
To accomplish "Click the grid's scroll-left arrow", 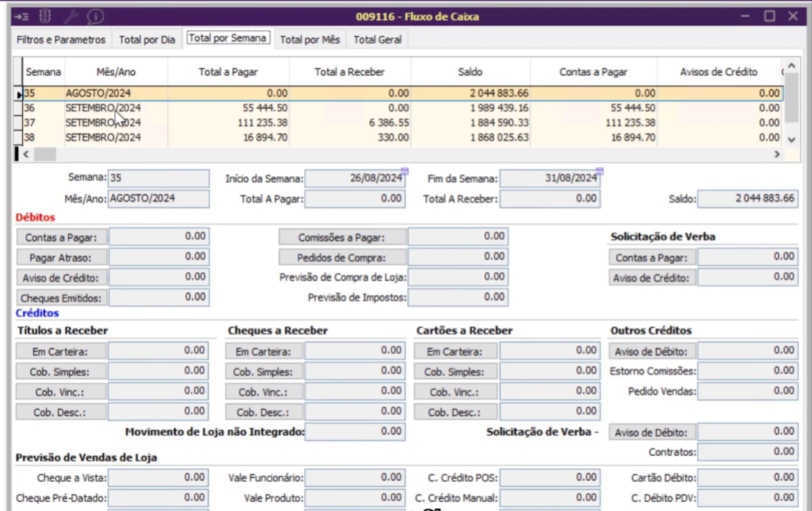I will point(26,154).
